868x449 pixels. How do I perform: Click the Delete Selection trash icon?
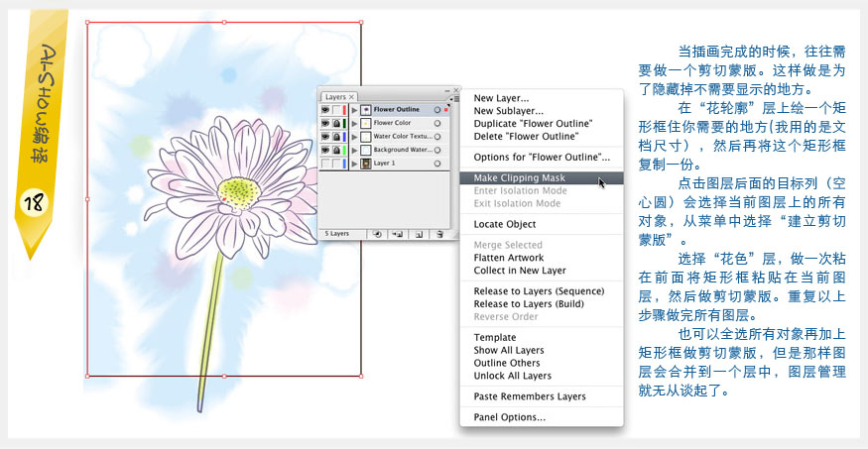pos(439,234)
